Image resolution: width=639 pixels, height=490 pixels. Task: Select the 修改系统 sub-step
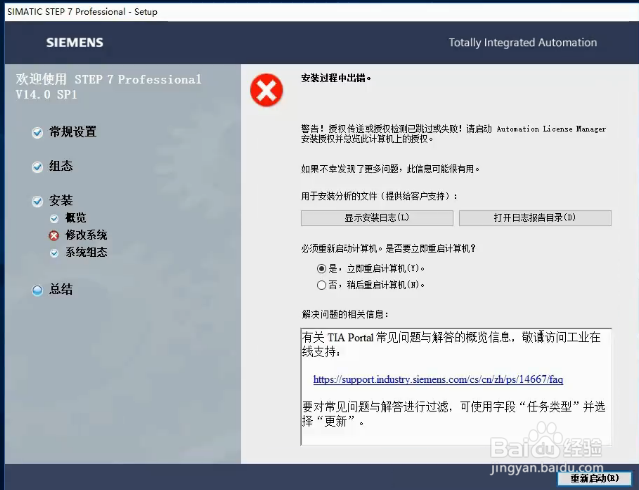(86, 235)
